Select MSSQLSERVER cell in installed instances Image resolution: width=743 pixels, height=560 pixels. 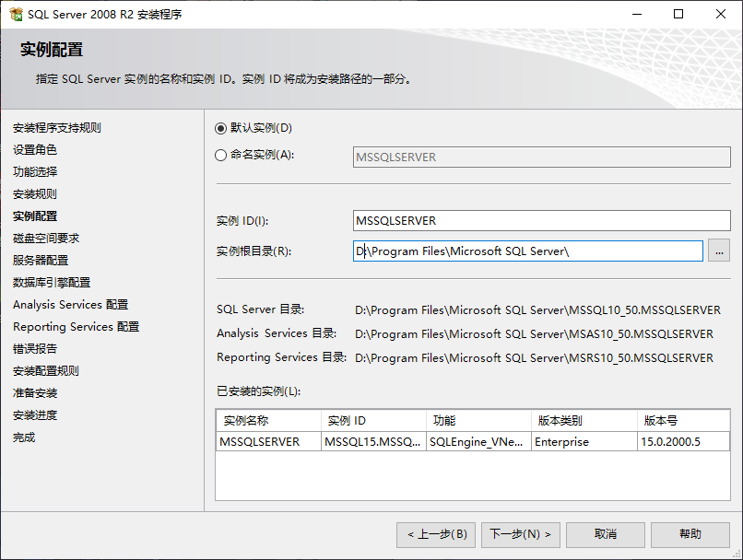pos(268,442)
